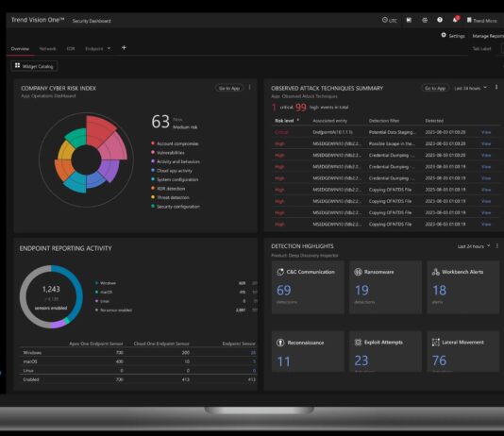The image size is (504, 436).
Task: Click View for Possible Escape row
Action: point(486,143)
